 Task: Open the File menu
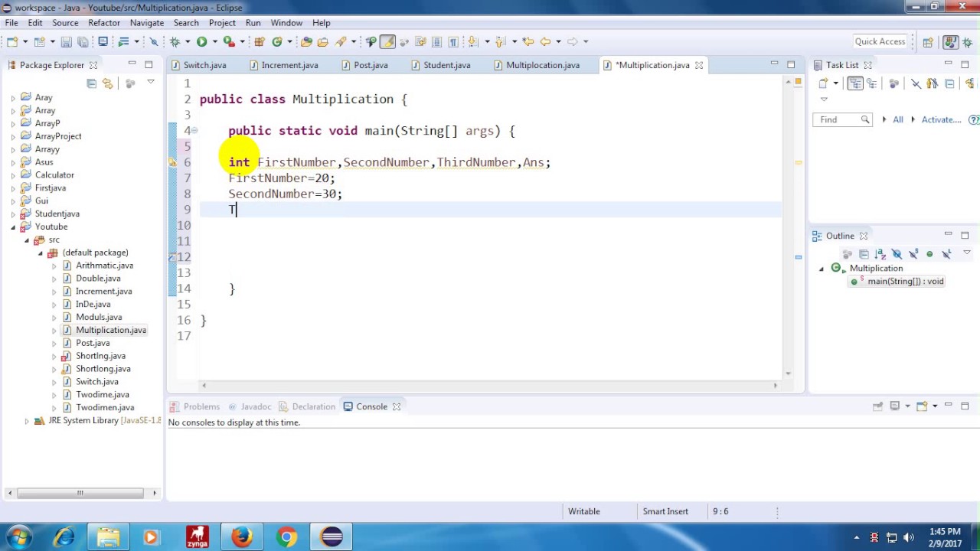[11, 23]
